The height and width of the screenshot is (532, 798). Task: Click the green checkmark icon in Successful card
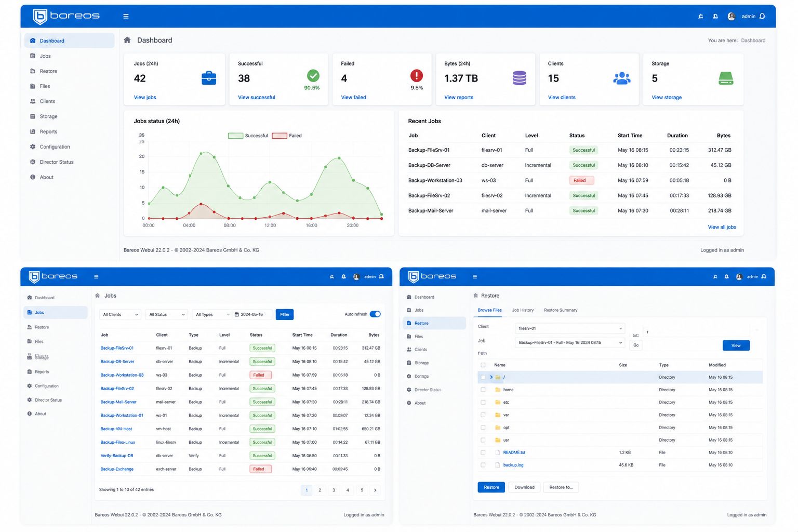click(x=313, y=75)
